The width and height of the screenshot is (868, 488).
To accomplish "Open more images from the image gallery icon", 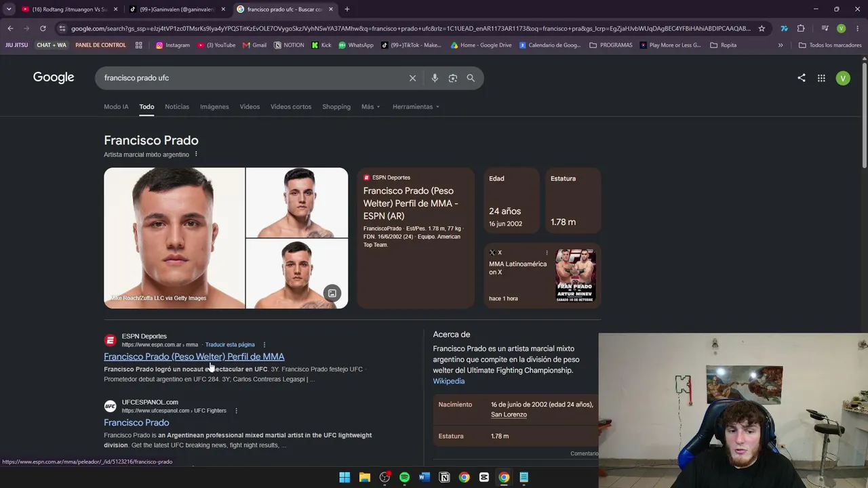I will 332,293.
